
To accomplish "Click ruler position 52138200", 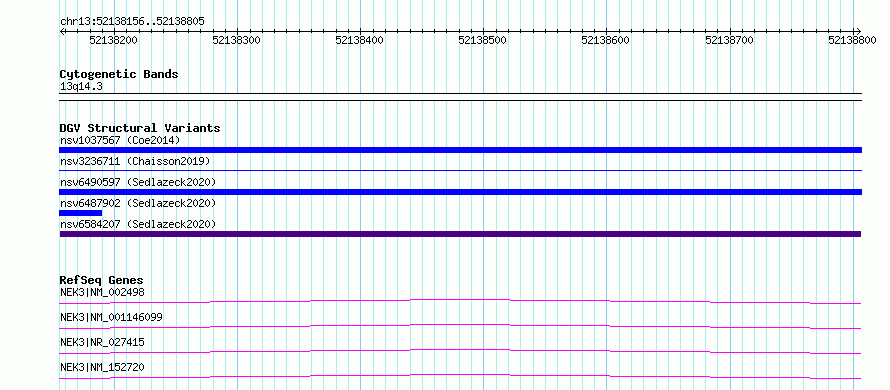I will 114,40.
